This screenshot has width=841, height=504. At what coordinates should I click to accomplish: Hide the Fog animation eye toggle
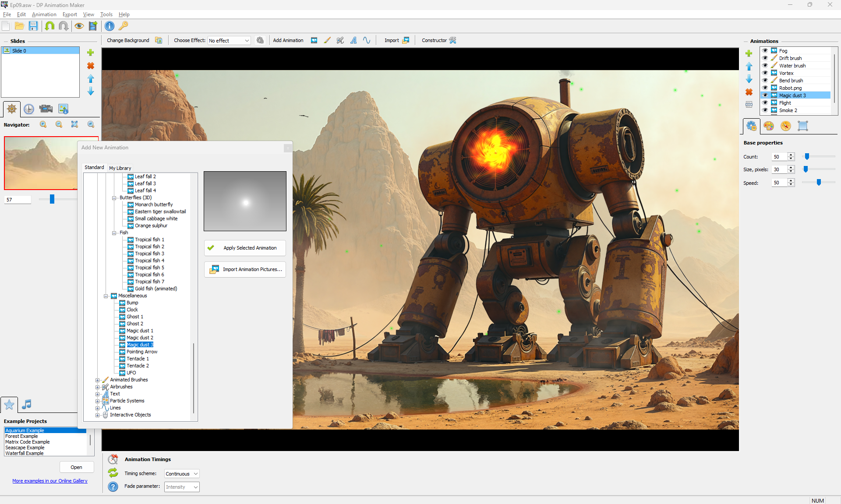(x=765, y=51)
